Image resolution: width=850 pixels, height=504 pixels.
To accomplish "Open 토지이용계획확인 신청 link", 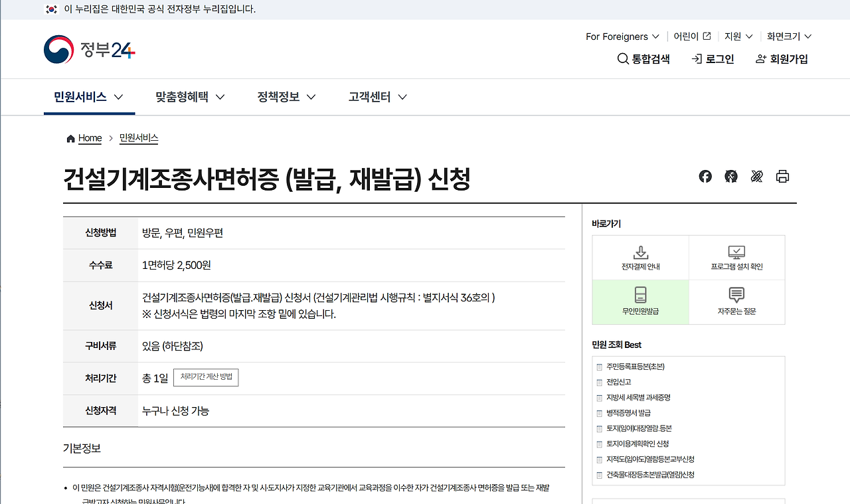I will point(637,444).
